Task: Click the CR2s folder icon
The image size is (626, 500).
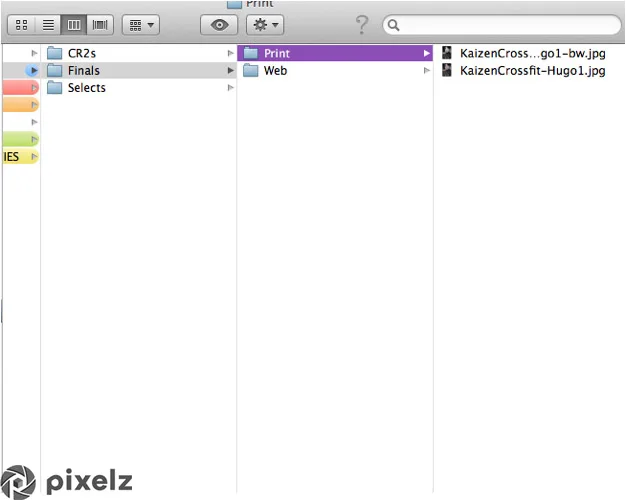Action: coord(54,53)
